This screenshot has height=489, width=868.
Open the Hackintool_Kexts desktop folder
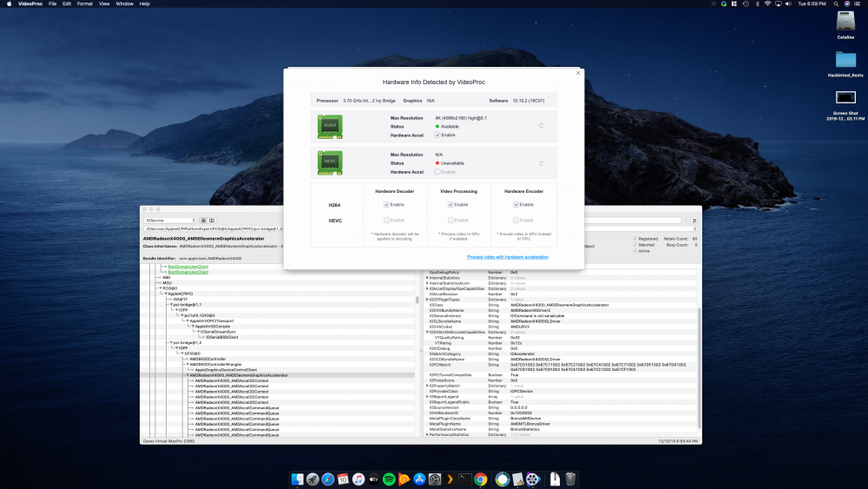(845, 60)
